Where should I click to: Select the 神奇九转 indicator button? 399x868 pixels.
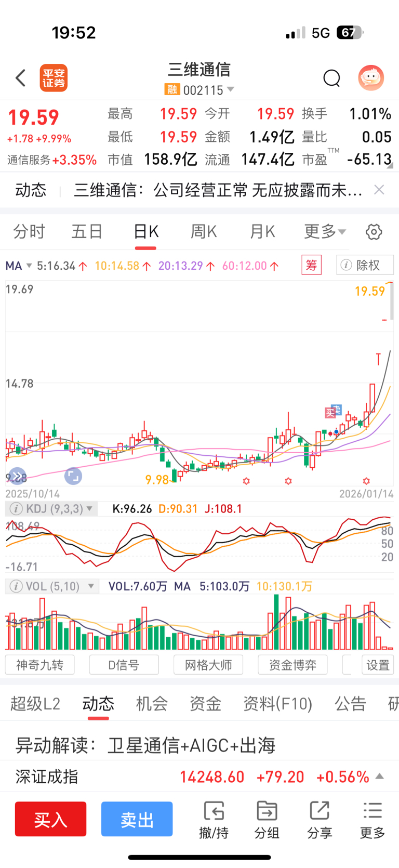click(39, 665)
